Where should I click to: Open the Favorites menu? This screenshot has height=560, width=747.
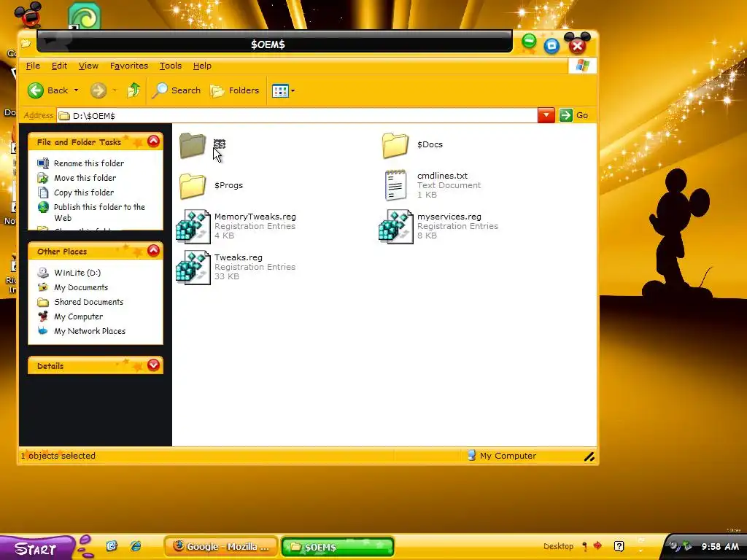128,66
